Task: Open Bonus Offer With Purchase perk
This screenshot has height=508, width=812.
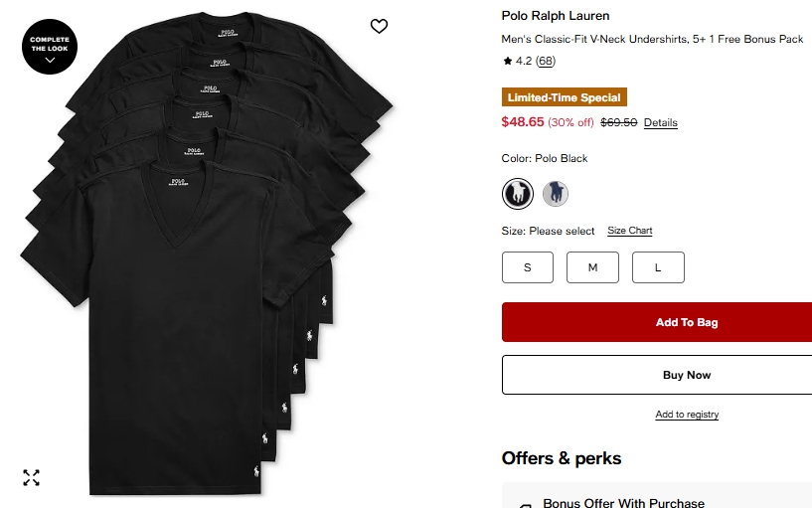Action: click(x=623, y=503)
